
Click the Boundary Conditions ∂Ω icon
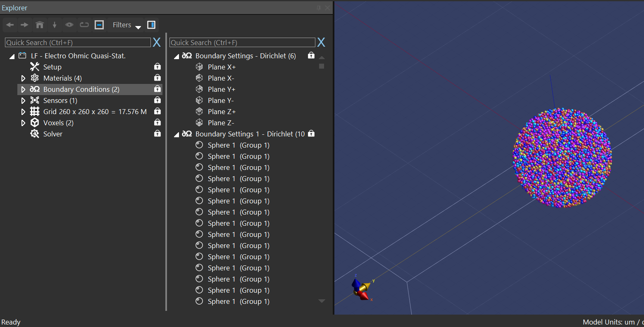pos(35,89)
